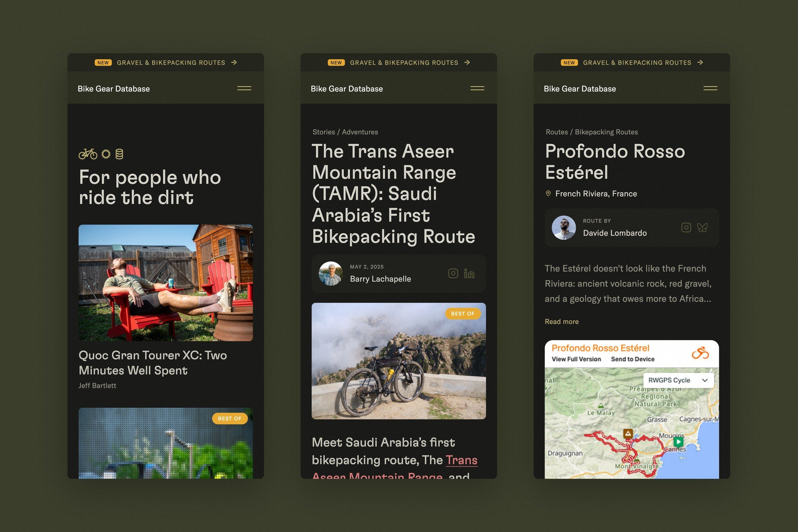Viewport: 798px width, 532px height.
Task: Open Quoc Gran Tourer XC article title
Action: pyautogui.click(x=153, y=363)
